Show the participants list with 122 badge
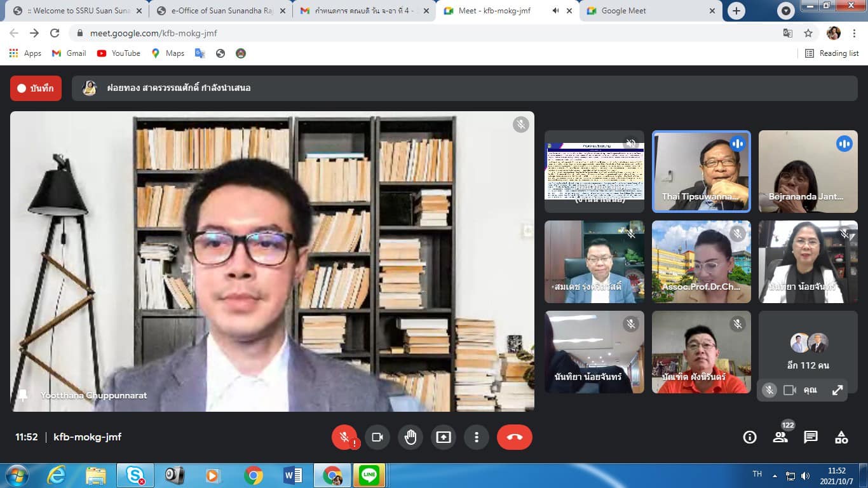The width and height of the screenshot is (868, 488). [x=780, y=437]
